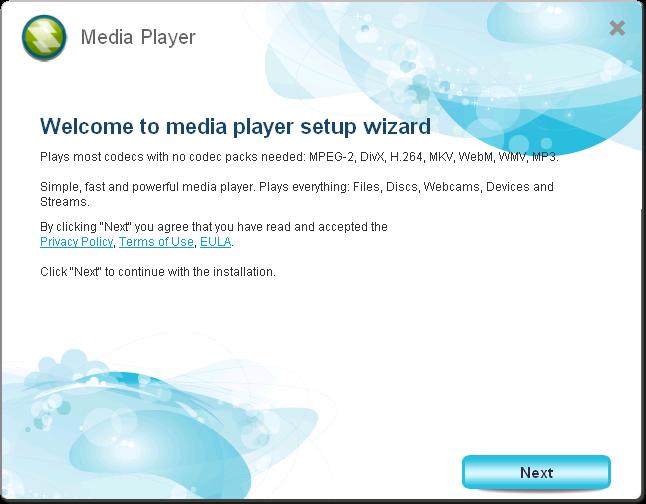The height and width of the screenshot is (504, 646).
Task: Click the "Click Next to continue" instruction text
Action: coord(157,271)
